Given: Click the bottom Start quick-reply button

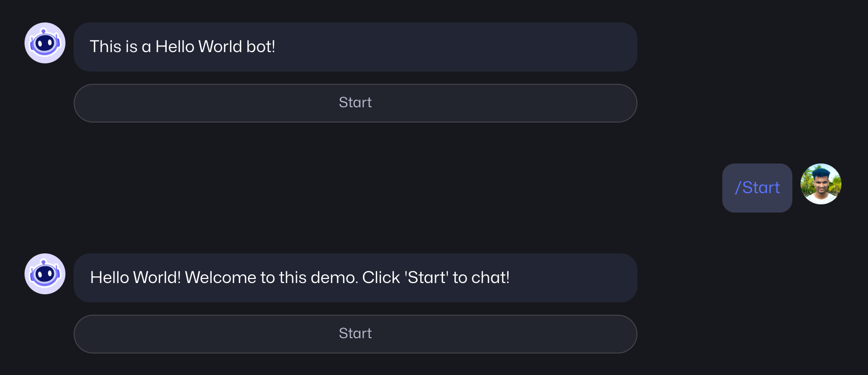Looking at the screenshot, I should click(355, 334).
